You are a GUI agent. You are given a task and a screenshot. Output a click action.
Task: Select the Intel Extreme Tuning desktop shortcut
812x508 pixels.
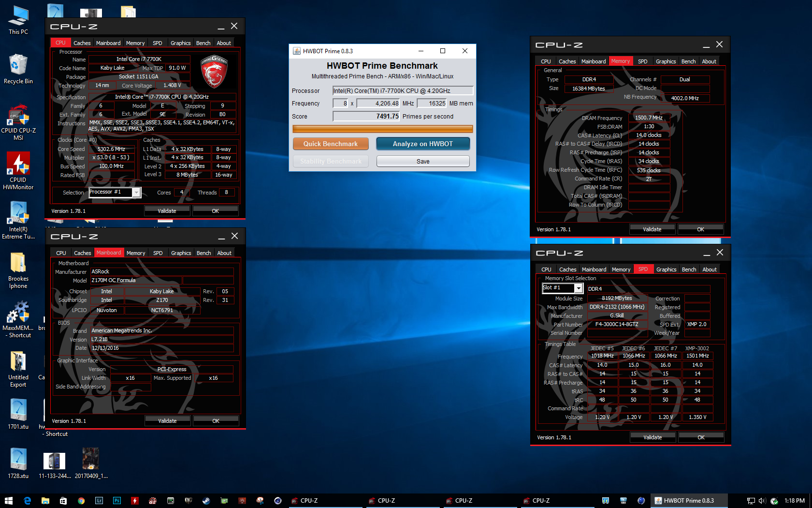tap(18, 221)
